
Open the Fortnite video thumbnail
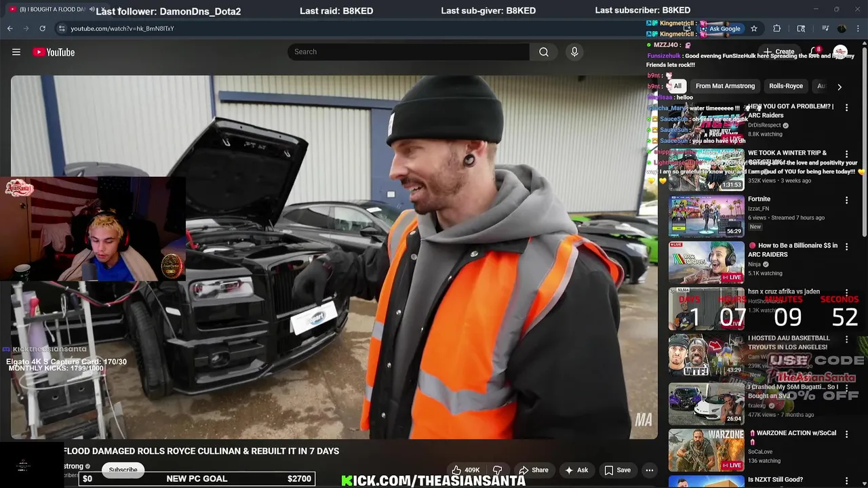(x=707, y=216)
